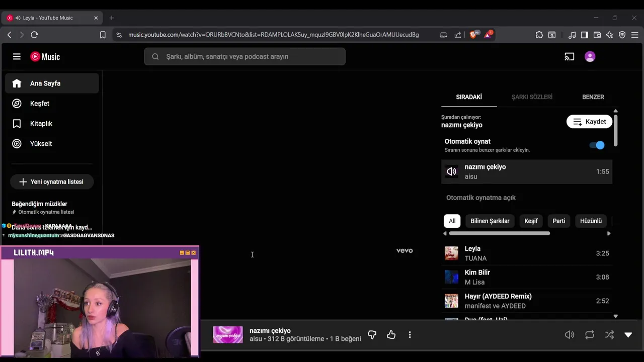The width and height of the screenshot is (644, 362).
Task: Click the browser address bar URL
Action: click(273, 35)
